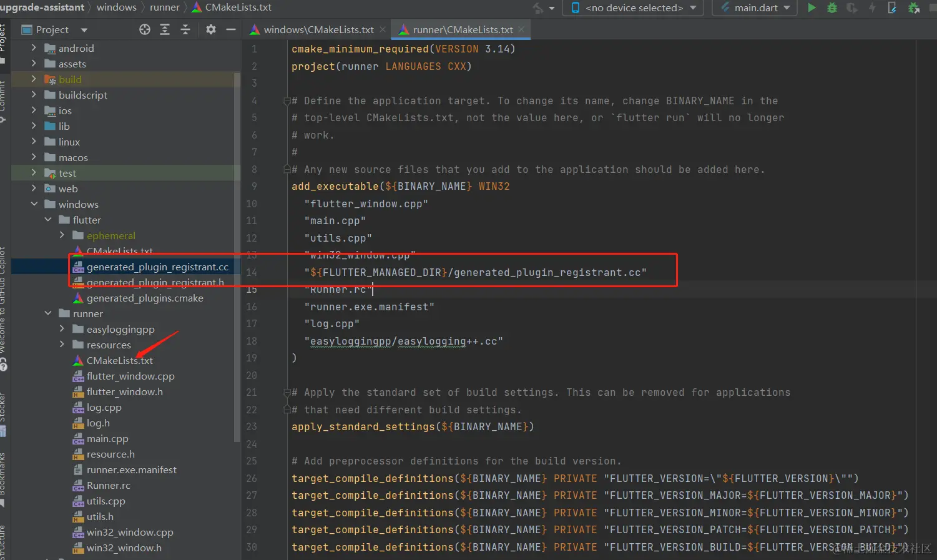937x560 pixels.
Task: Click the Project panel vertical scrollbar
Action: coord(237,256)
